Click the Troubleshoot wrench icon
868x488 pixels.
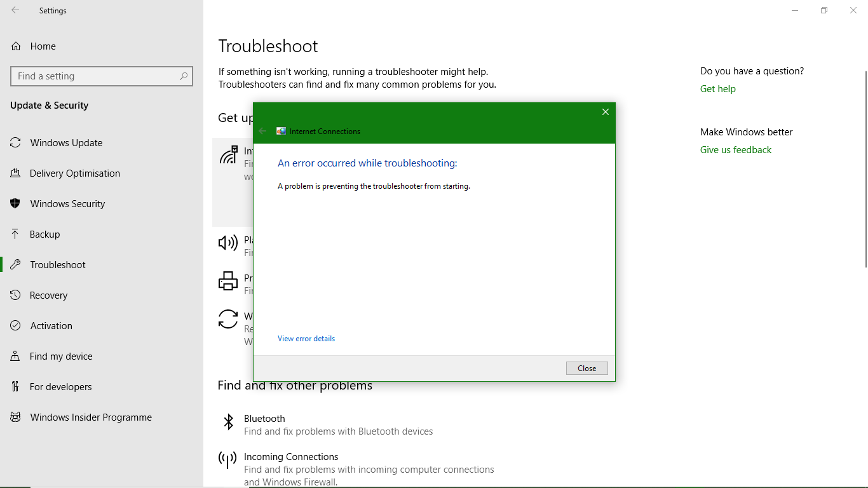point(16,265)
